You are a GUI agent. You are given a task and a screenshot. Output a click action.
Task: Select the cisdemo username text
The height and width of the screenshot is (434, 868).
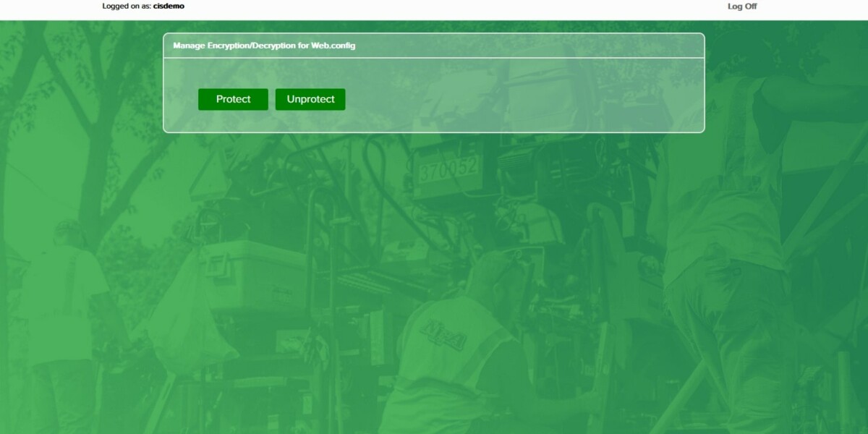pos(169,6)
